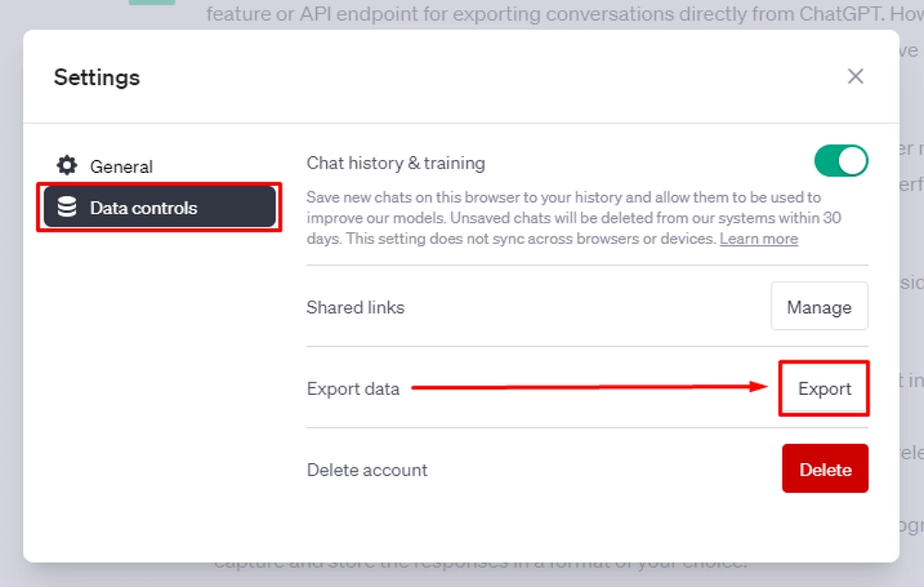Open the Learn more link
The width and height of the screenshot is (924, 587).
pos(760,238)
